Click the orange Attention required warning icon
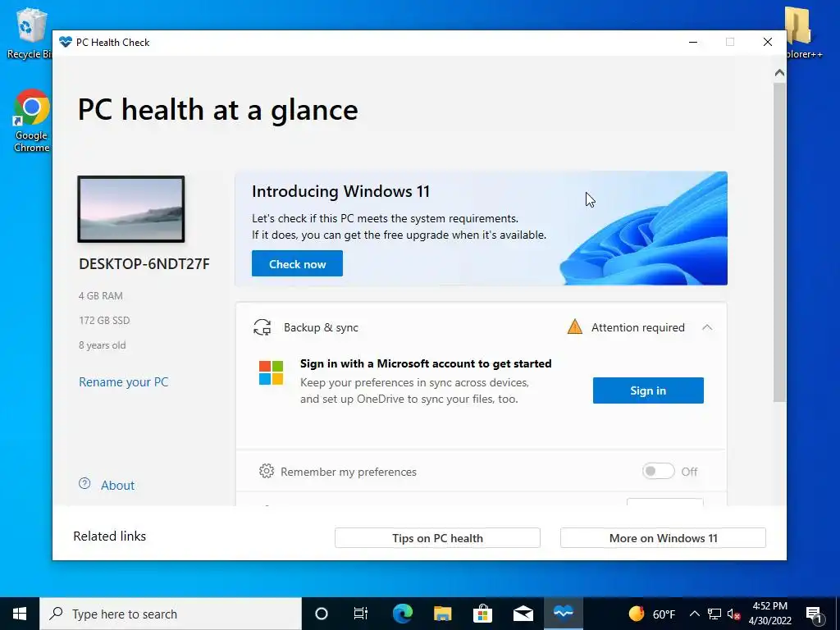The image size is (840, 630). point(575,326)
